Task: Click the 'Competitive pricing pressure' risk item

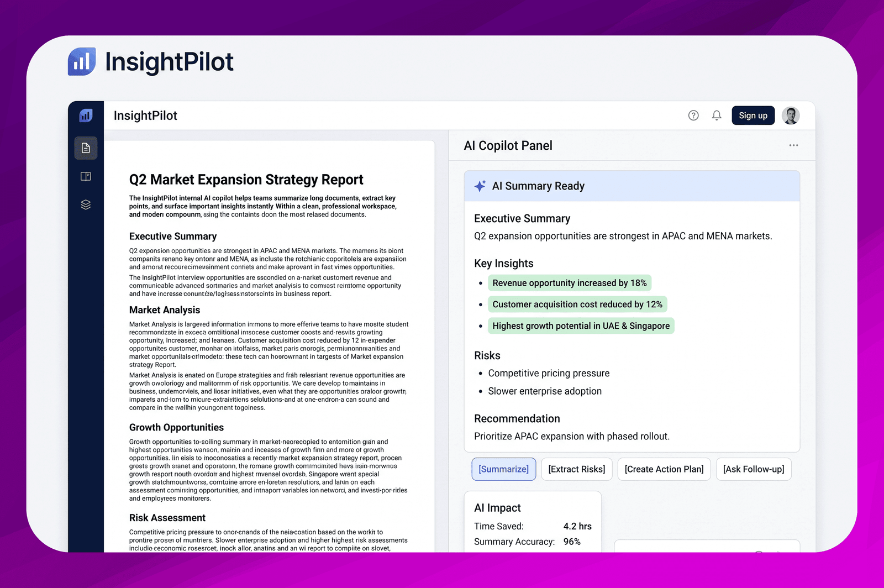Action: click(x=549, y=374)
